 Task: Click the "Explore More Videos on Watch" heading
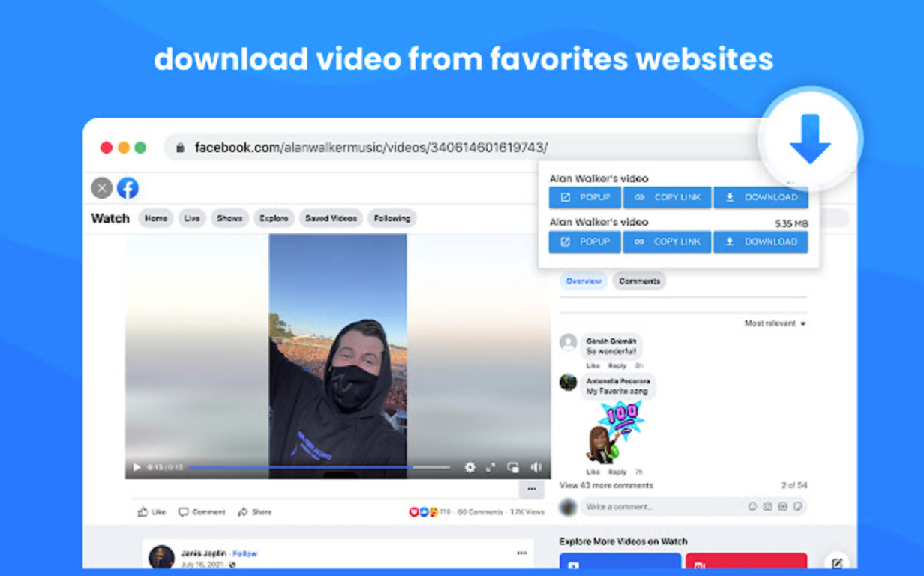623,541
